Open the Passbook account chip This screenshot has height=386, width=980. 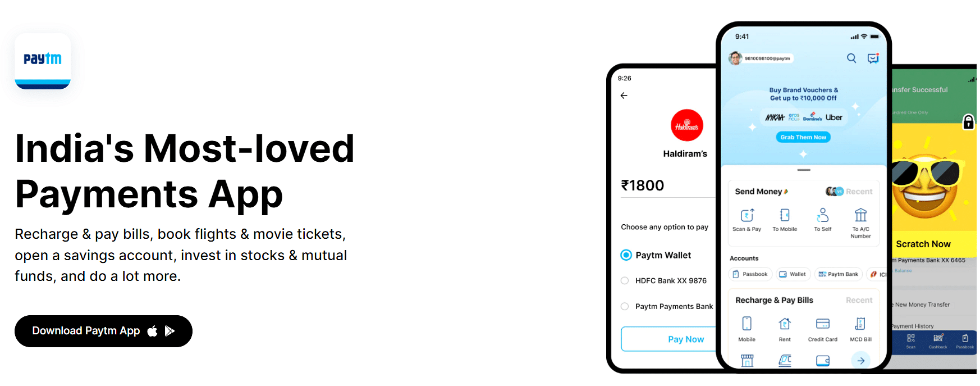(x=750, y=274)
